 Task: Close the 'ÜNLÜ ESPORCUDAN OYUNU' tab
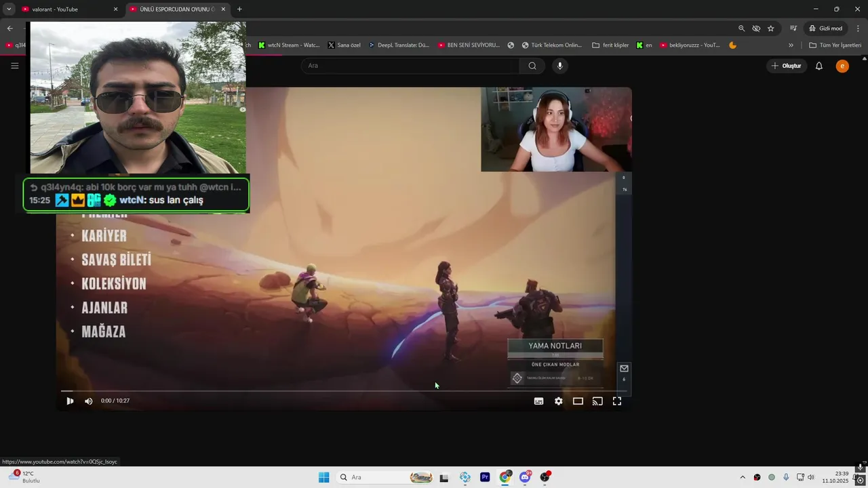click(x=223, y=9)
